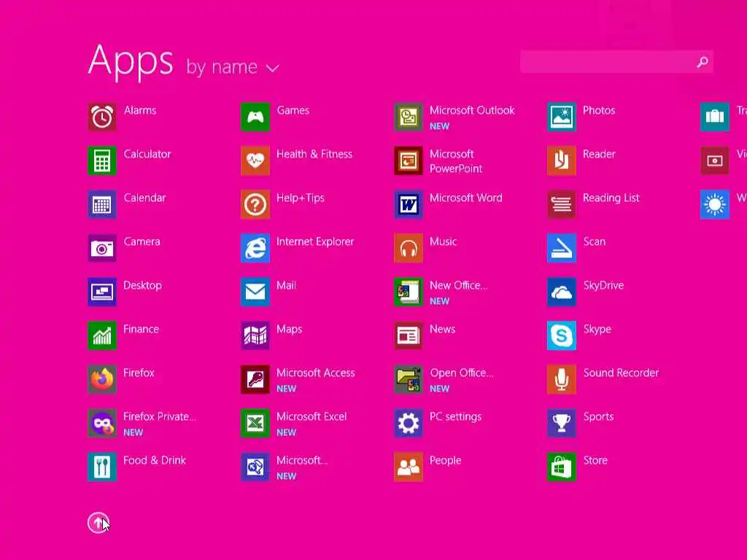Open the Microsoft Publisher icon below Excel

tap(255, 467)
